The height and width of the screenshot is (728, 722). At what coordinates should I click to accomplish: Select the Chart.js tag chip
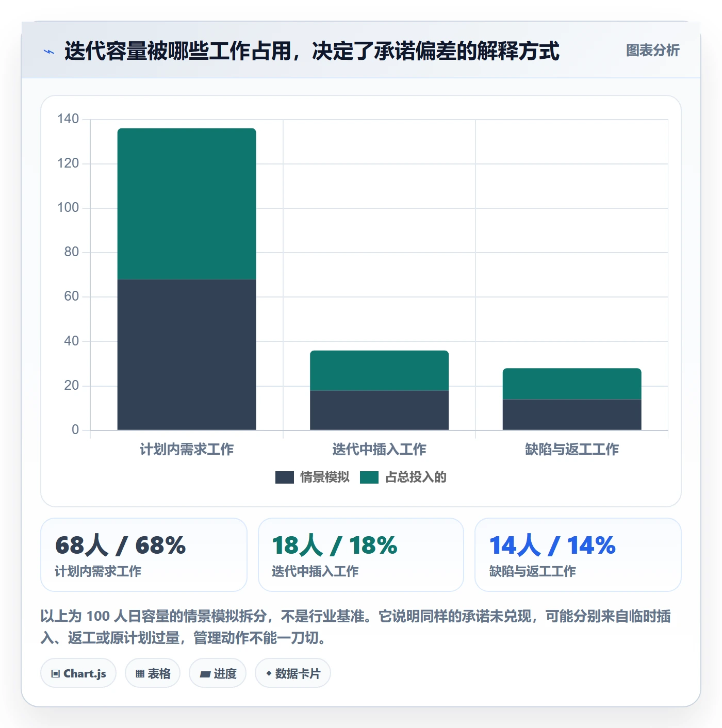click(78, 673)
